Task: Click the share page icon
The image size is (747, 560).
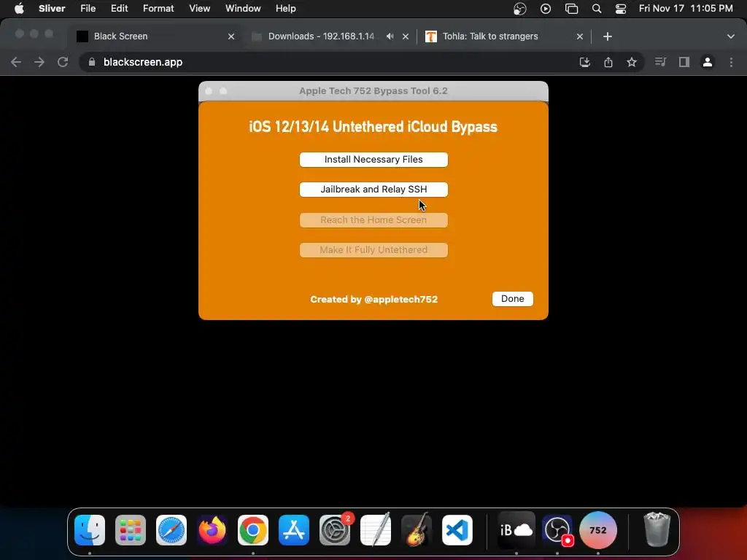Action: click(608, 63)
